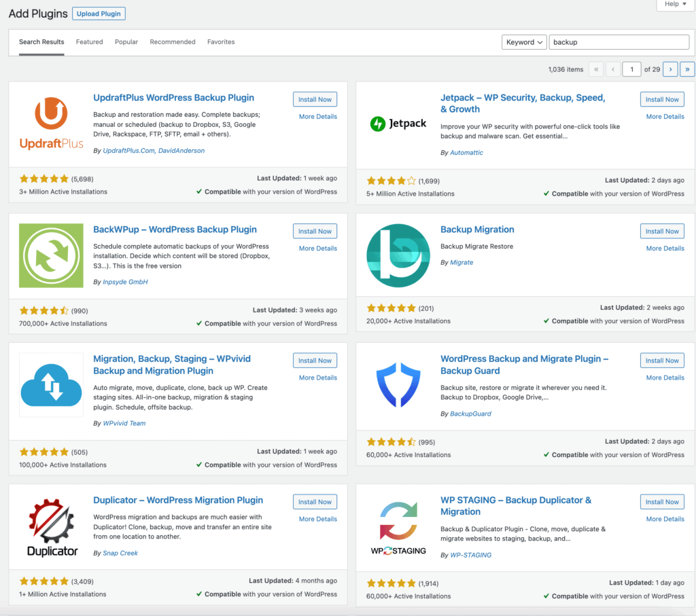The width and height of the screenshot is (696, 616).
Task: Switch to Featured tab
Action: [89, 42]
